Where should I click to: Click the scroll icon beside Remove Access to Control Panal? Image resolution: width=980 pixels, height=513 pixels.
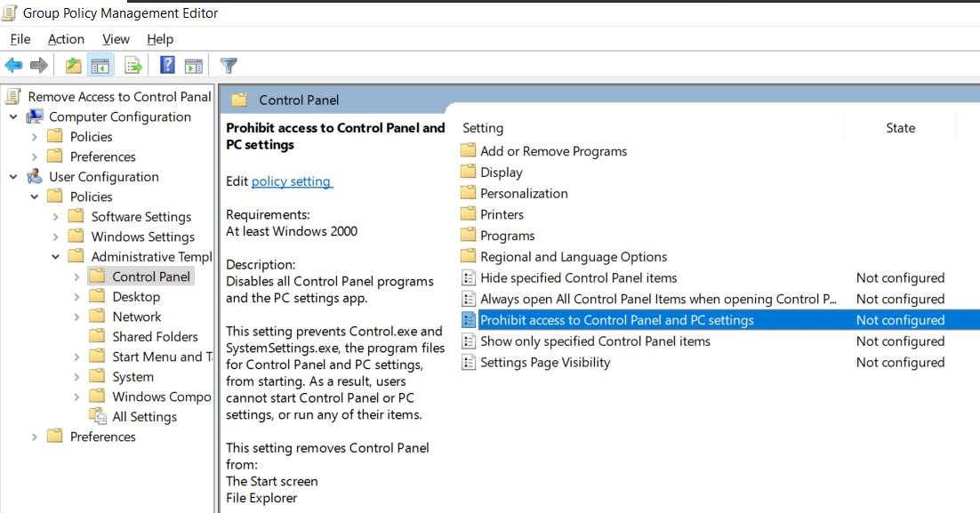point(13,96)
